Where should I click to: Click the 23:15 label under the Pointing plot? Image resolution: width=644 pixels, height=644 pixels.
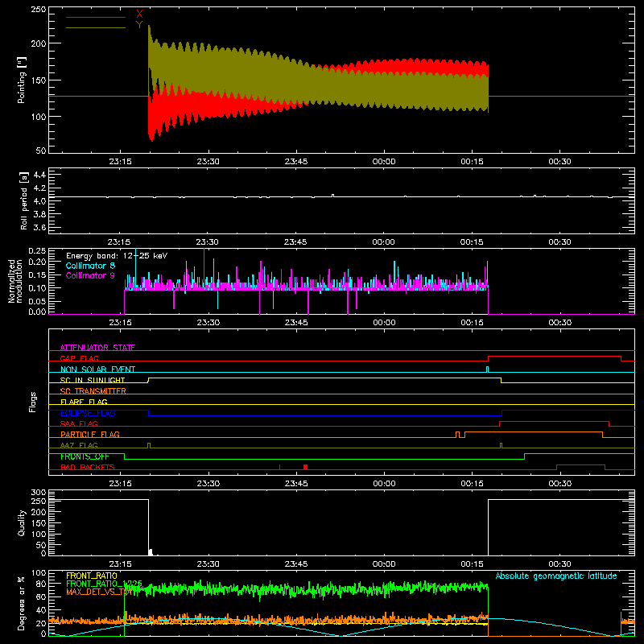(x=120, y=162)
